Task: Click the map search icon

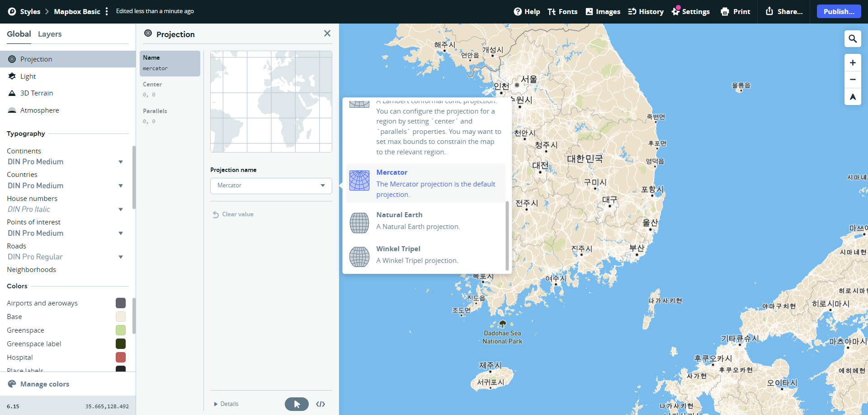Action: [853, 39]
